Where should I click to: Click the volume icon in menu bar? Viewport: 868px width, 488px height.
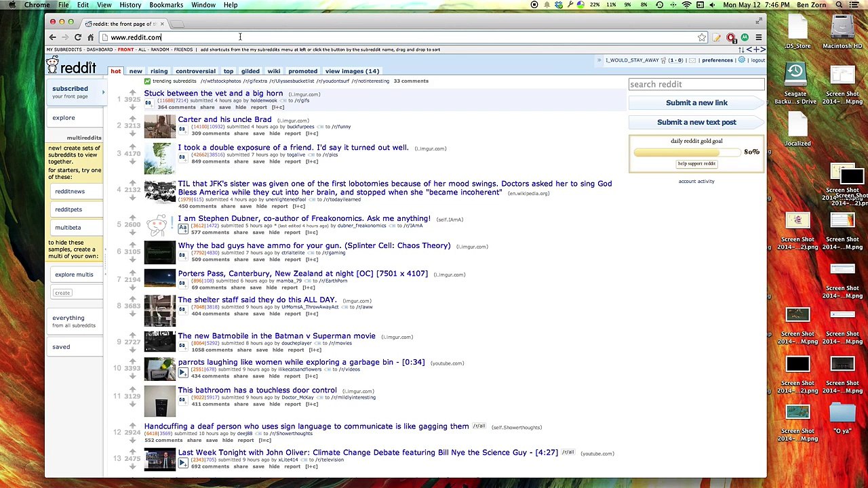[x=711, y=5]
